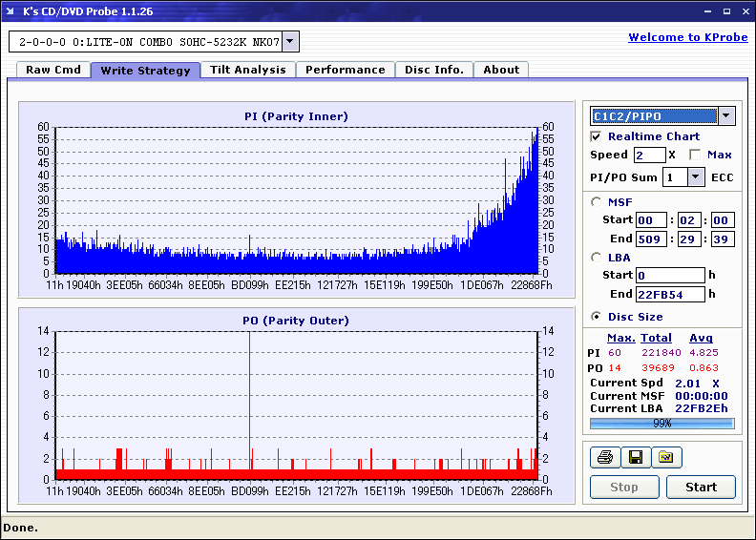Click the save floppy disk icon

[x=636, y=457]
